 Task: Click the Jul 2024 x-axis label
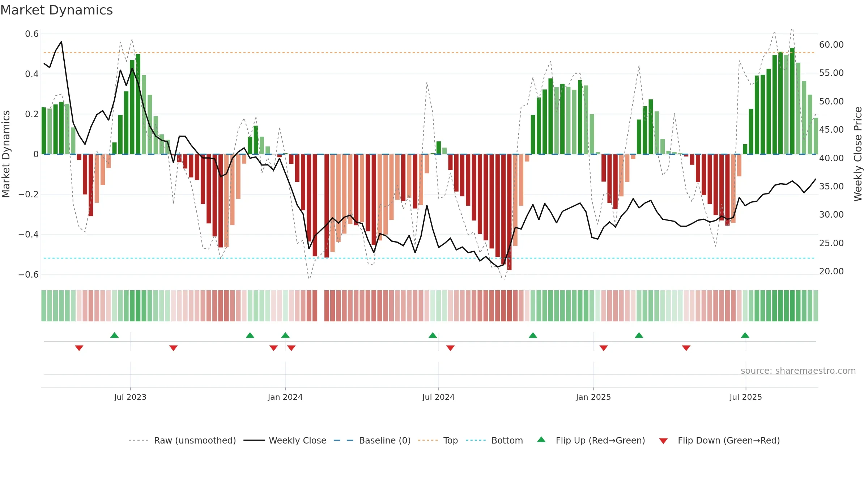[438, 397]
